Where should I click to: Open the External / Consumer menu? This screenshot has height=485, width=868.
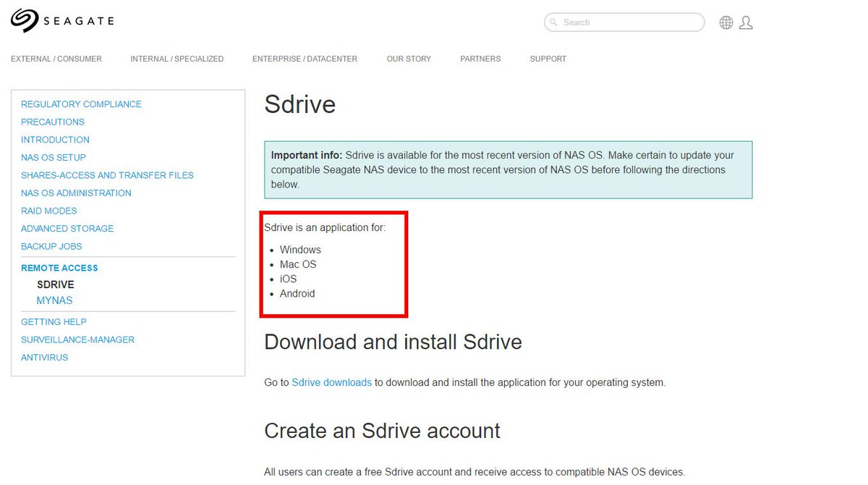(x=56, y=59)
